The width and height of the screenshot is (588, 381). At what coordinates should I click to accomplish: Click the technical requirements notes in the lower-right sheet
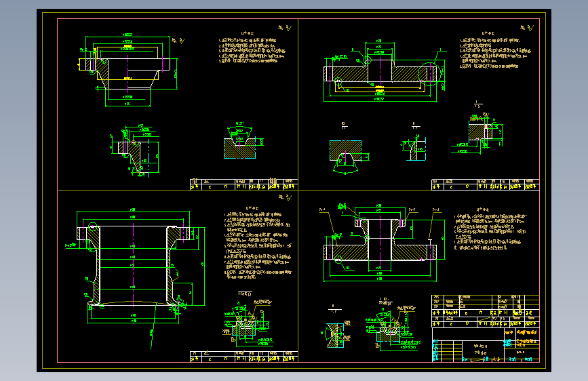(490, 228)
